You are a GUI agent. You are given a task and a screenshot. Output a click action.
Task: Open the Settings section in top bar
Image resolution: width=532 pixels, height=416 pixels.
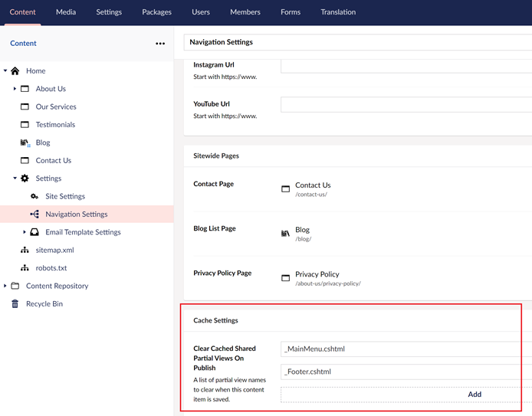109,12
